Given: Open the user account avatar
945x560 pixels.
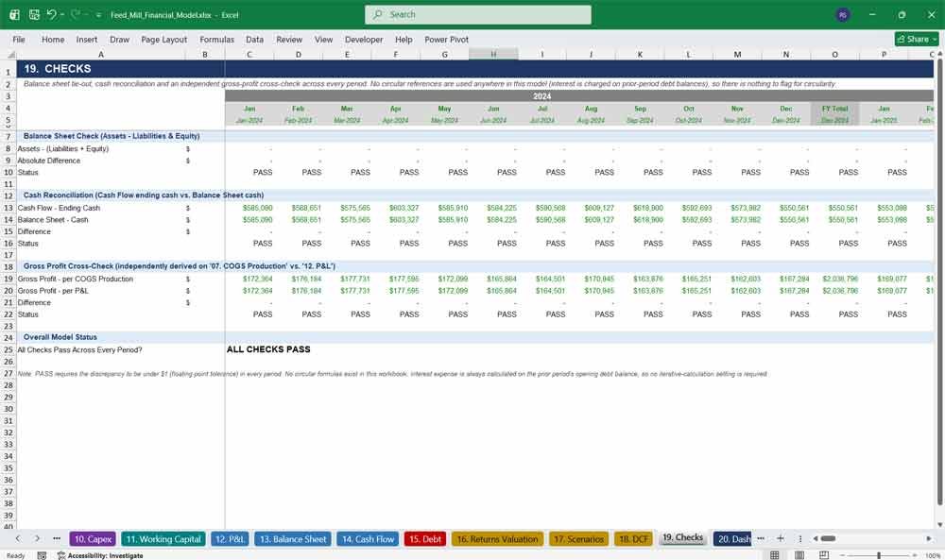Looking at the screenshot, I should pyautogui.click(x=843, y=15).
